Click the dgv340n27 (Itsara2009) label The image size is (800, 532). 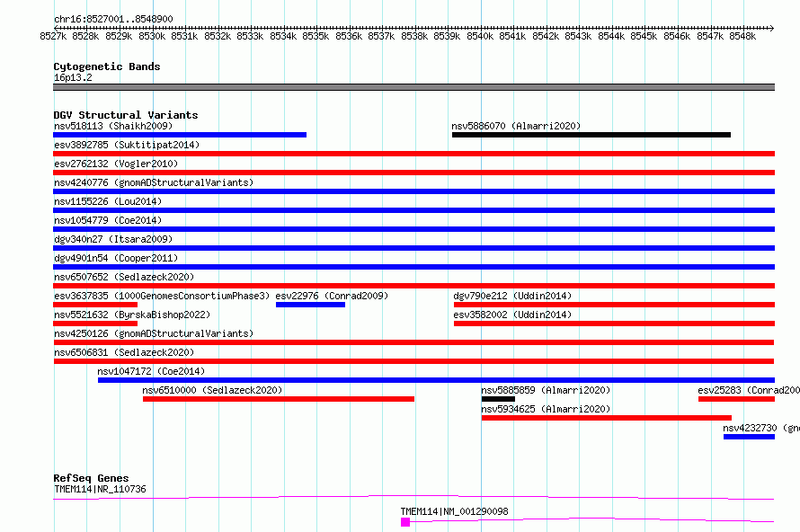coord(113,239)
